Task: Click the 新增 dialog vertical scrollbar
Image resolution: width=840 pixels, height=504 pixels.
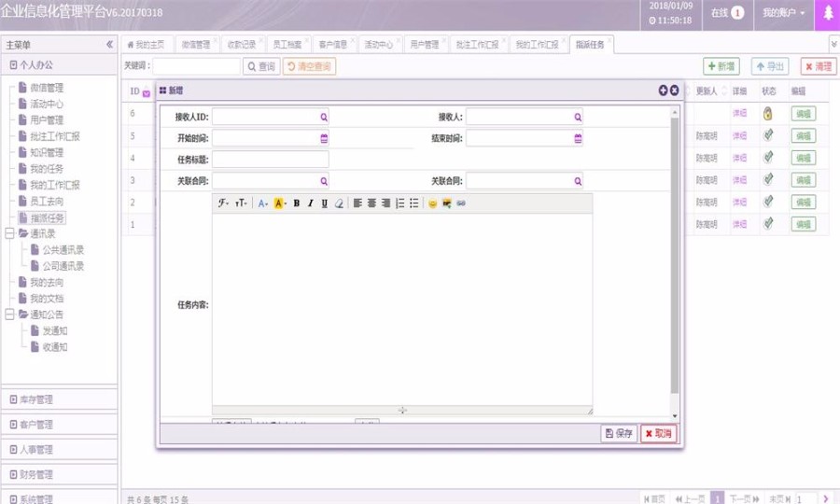Action: tap(675, 256)
